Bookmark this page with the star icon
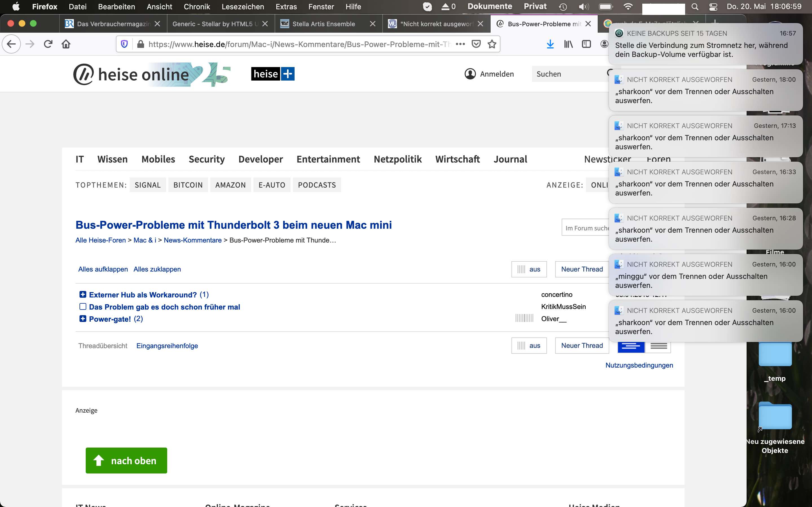 coord(492,44)
